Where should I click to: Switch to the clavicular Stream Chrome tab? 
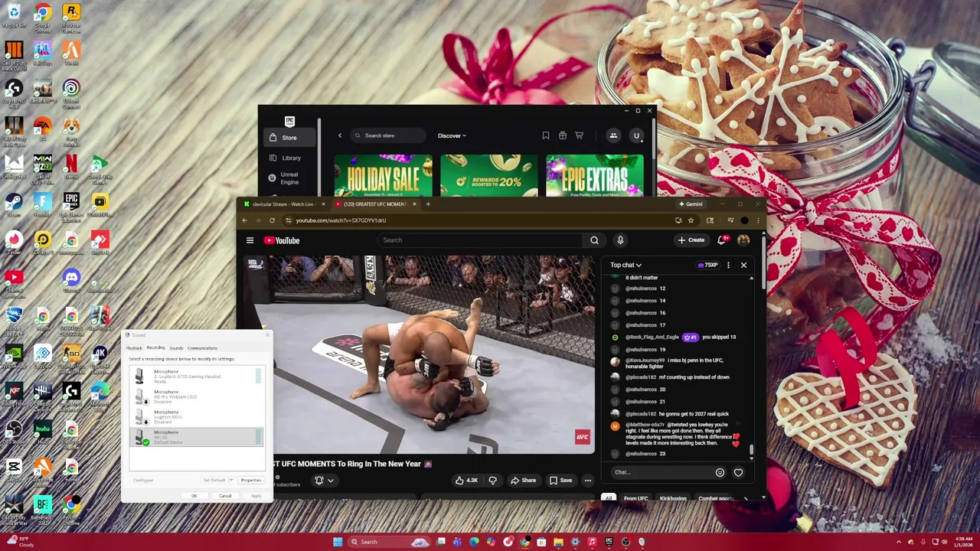(283, 204)
